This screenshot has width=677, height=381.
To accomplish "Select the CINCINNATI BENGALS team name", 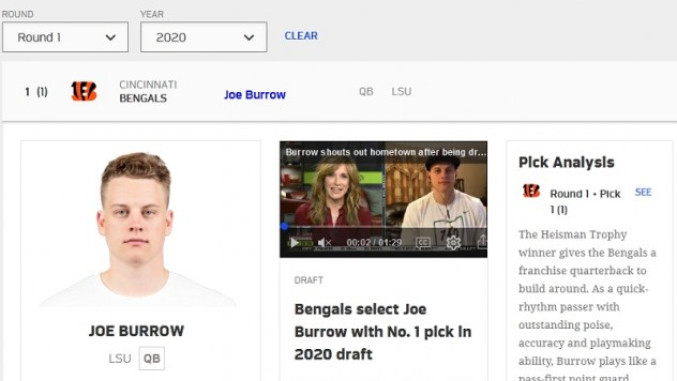I will [148, 91].
